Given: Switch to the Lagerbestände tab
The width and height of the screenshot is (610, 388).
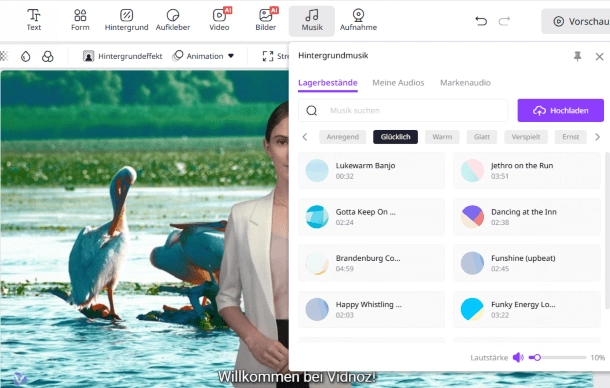Looking at the screenshot, I should [x=328, y=83].
